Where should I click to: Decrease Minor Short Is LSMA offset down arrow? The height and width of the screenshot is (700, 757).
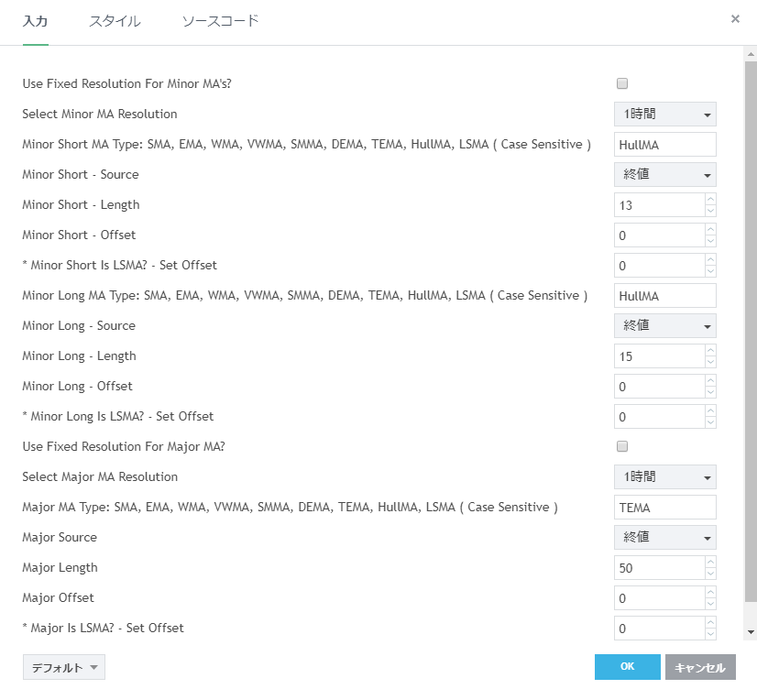710,271
